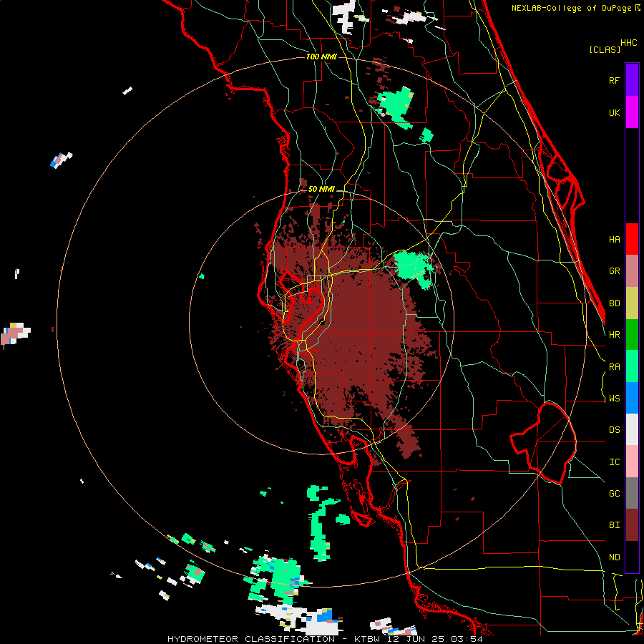Click the 03:54 timestamp
The image size is (644, 644).
tap(466, 639)
